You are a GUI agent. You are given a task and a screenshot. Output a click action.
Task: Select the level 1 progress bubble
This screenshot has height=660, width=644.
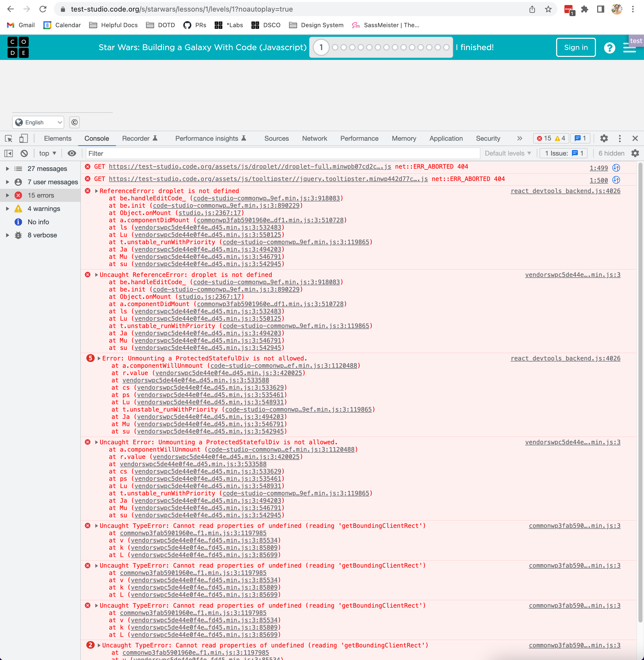coord(321,47)
